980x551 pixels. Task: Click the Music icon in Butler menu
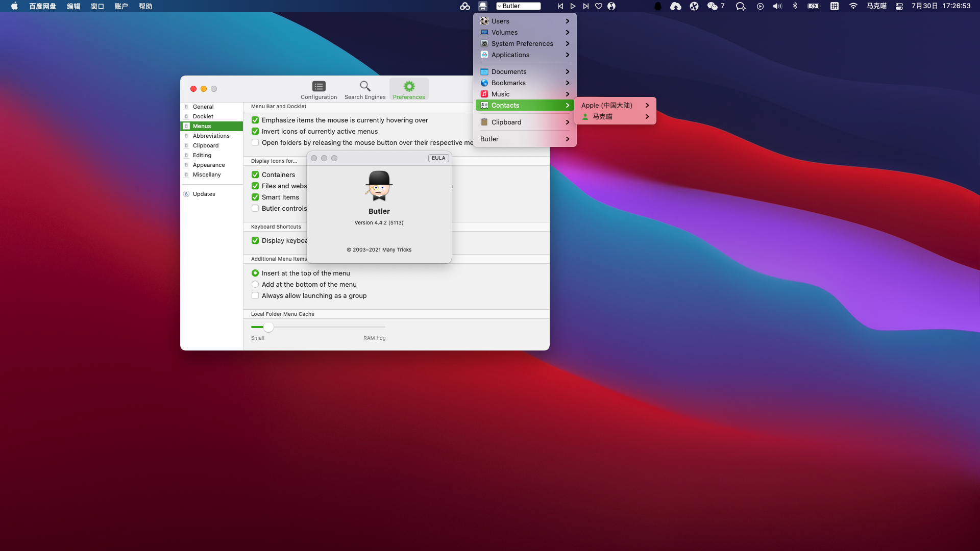coord(484,94)
